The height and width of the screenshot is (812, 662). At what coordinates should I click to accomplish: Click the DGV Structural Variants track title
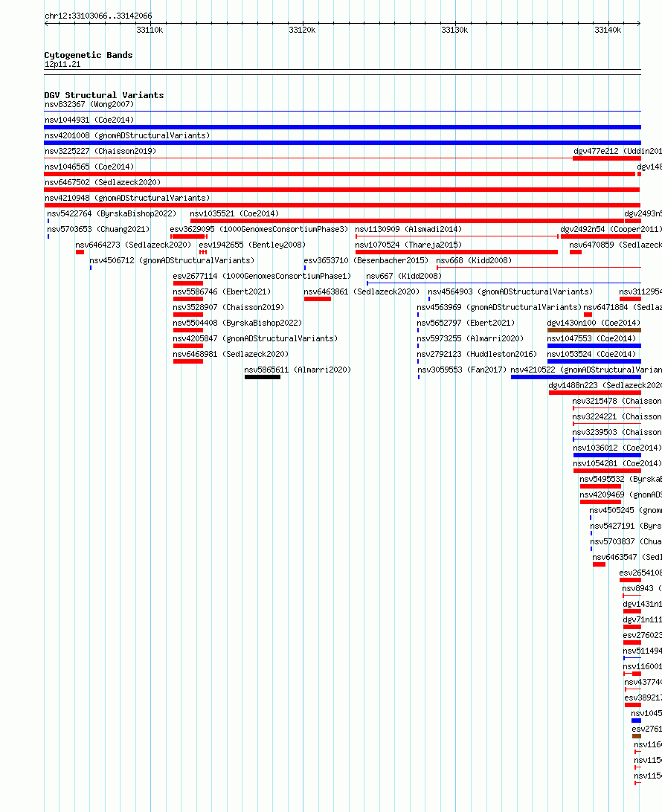click(x=103, y=95)
